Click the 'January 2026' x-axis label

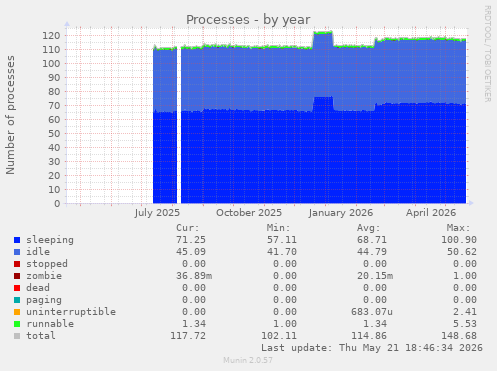(x=341, y=213)
